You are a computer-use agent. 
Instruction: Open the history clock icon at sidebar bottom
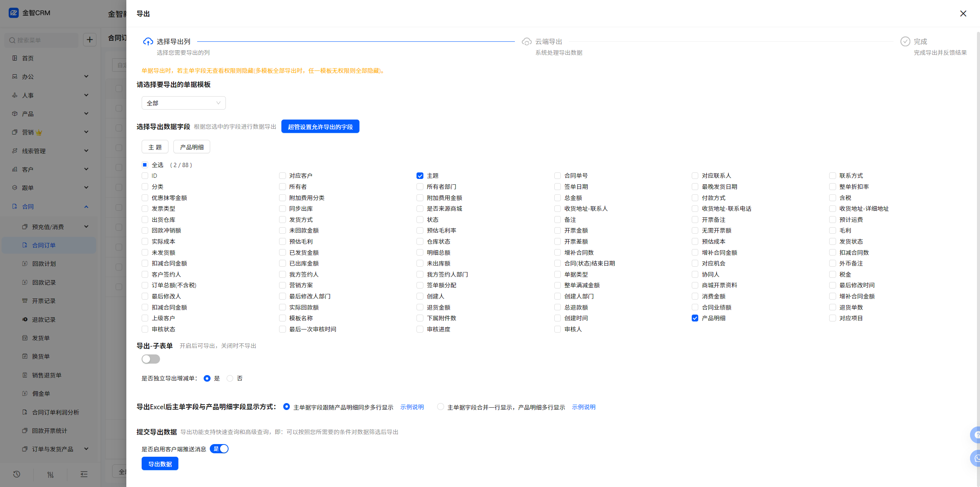[x=16, y=474]
